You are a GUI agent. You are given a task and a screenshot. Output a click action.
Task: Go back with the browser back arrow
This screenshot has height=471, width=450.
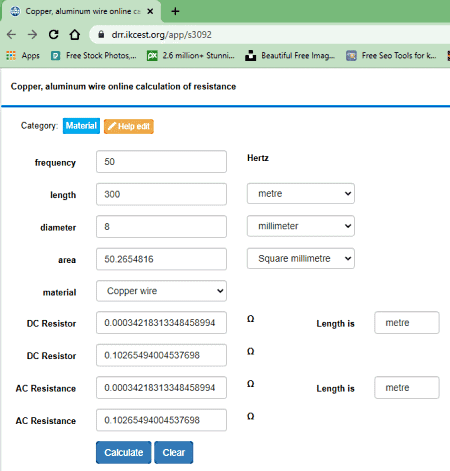[11, 34]
